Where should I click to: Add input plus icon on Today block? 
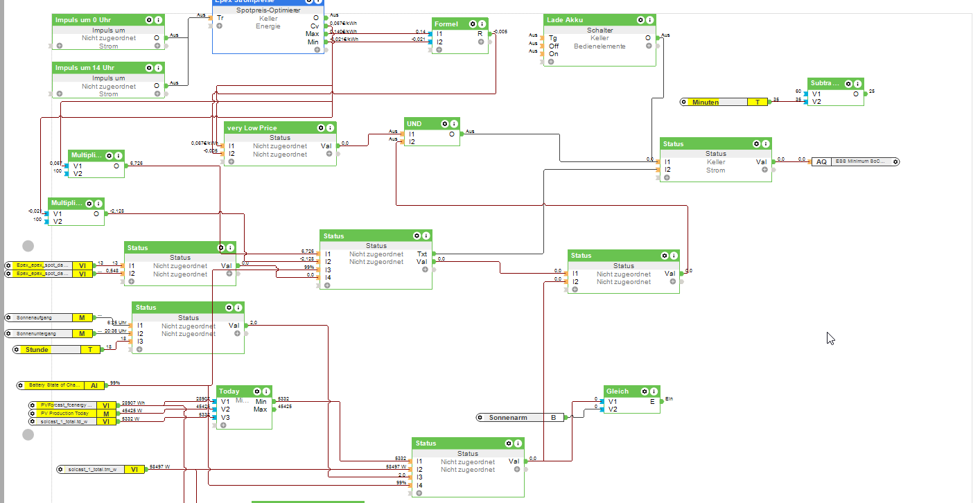[x=223, y=425]
